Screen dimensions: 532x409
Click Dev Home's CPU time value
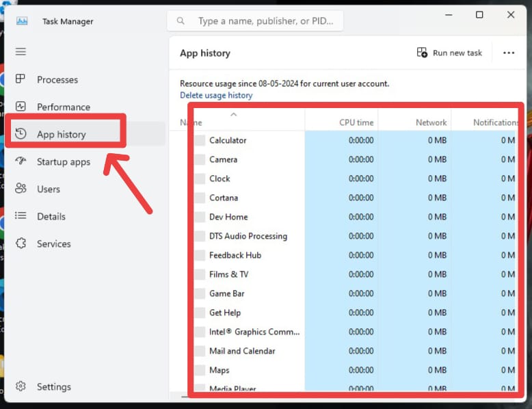tap(361, 217)
